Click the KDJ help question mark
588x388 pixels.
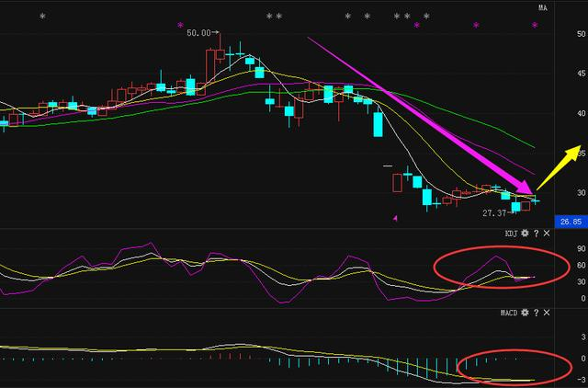[x=536, y=234]
